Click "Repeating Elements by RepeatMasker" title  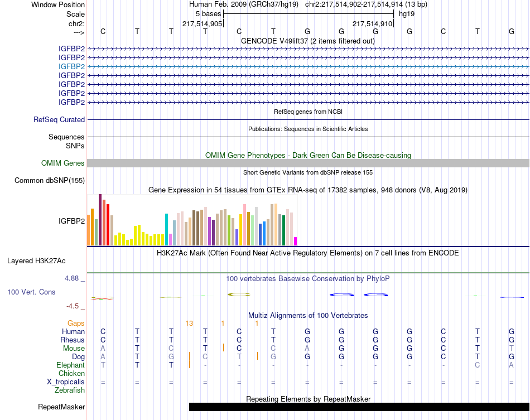coord(309,399)
